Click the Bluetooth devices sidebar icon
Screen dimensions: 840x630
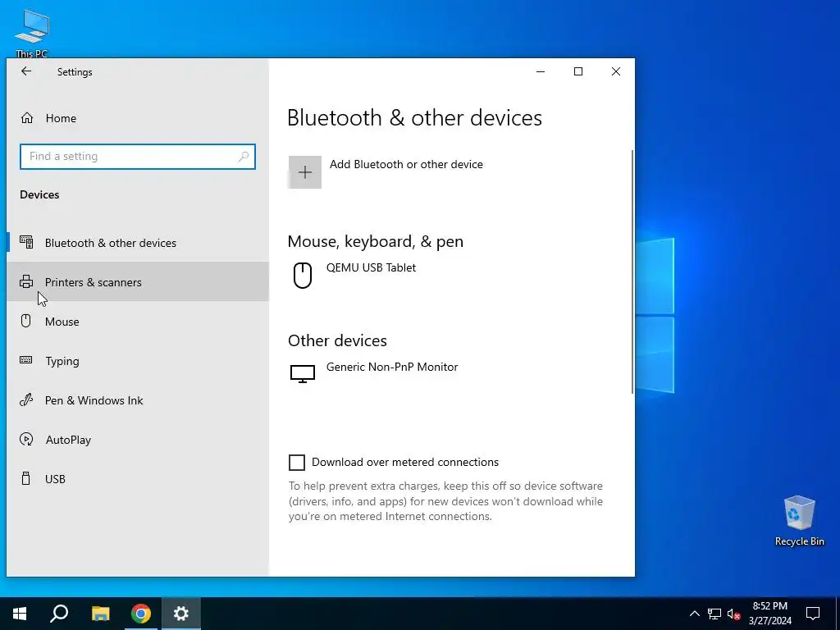26,242
